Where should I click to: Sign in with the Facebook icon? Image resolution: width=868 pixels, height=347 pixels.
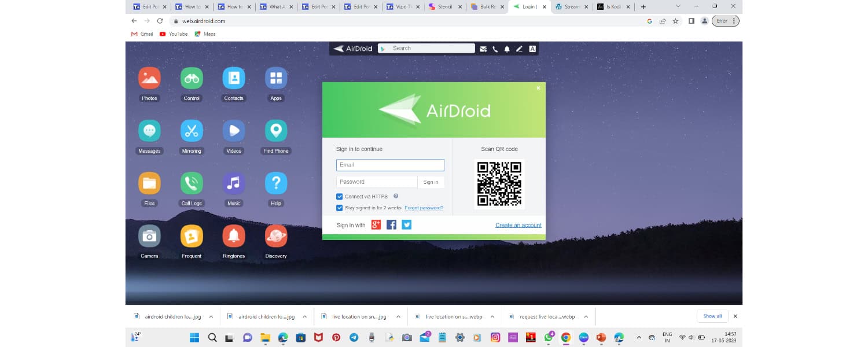point(391,224)
